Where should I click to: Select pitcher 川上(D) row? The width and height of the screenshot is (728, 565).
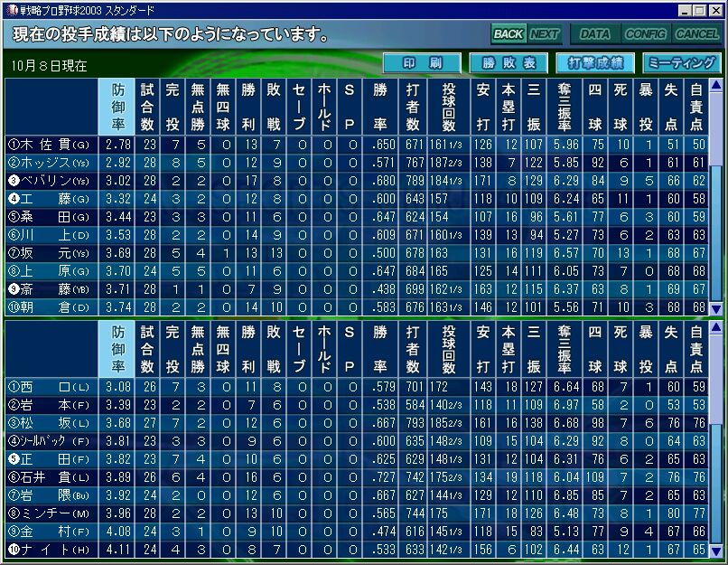pos(357,235)
